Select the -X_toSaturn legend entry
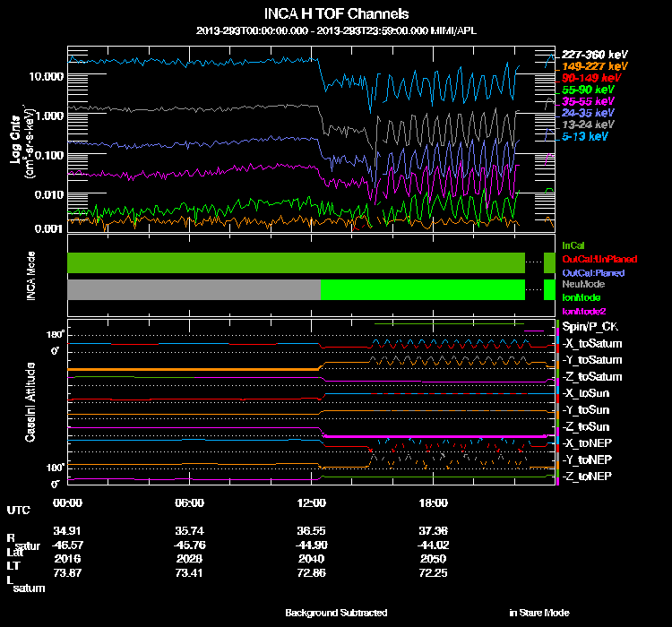The image size is (672, 627). (x=591, y=344)
